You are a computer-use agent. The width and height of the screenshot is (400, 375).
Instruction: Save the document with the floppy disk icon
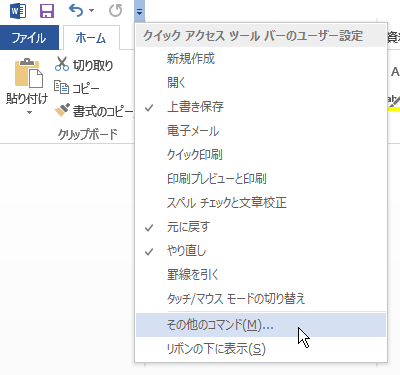pyautogui.click(x=47, y=11)
